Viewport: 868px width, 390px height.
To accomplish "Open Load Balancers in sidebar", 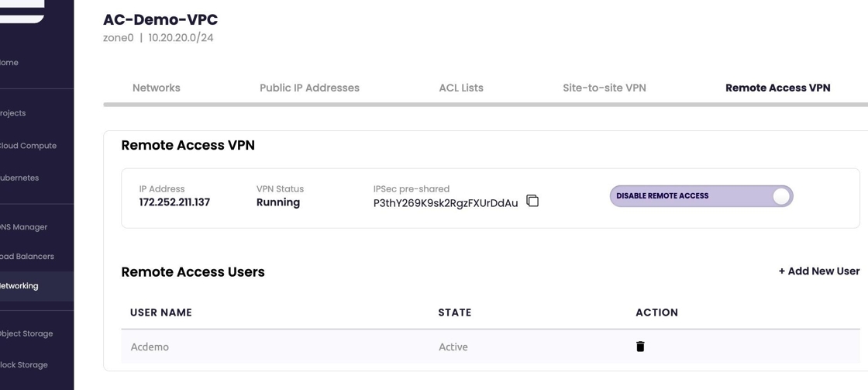I will (27, 257).
